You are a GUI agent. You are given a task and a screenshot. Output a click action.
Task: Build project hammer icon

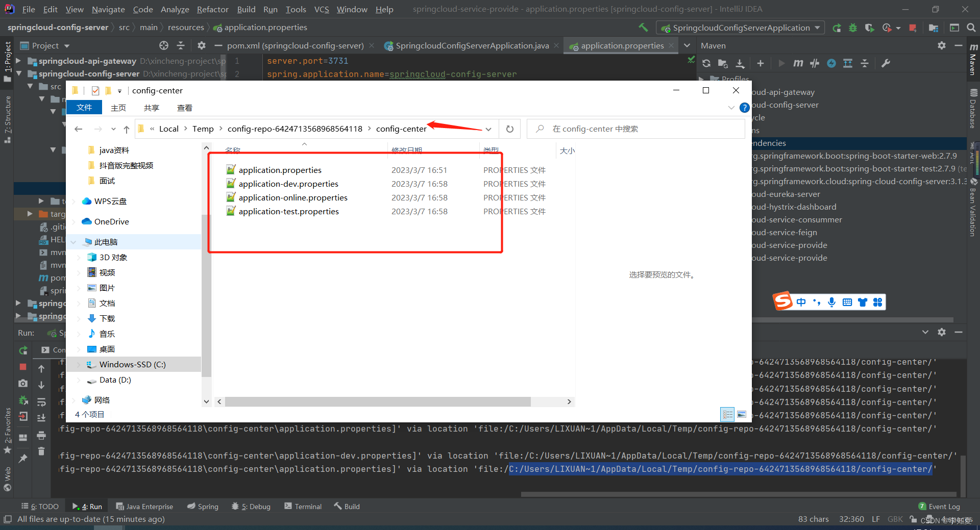pos(644,28)
